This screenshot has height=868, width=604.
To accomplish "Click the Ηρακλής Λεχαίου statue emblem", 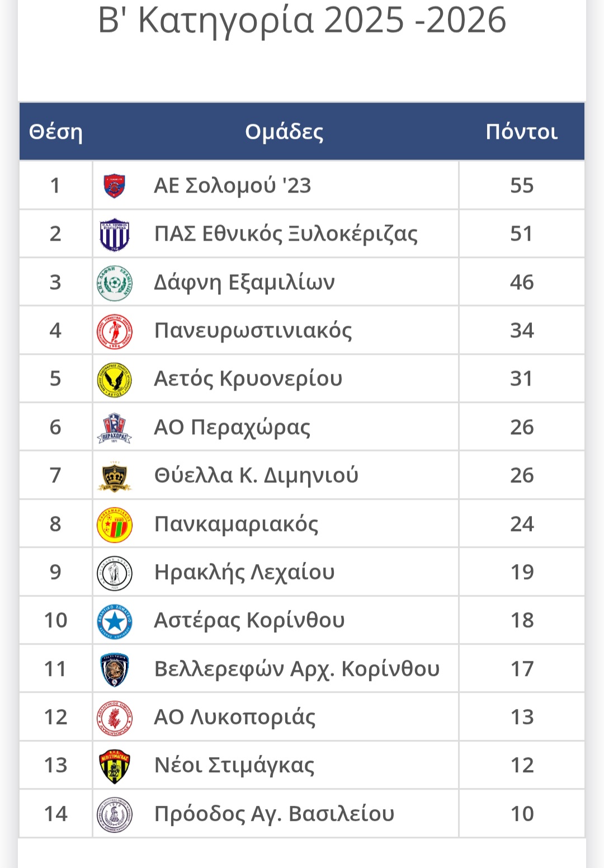I will [115, 573].
